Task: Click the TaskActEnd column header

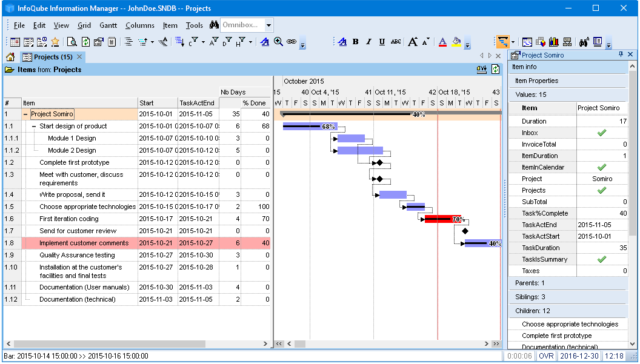Action: click(x=198, y=103)
